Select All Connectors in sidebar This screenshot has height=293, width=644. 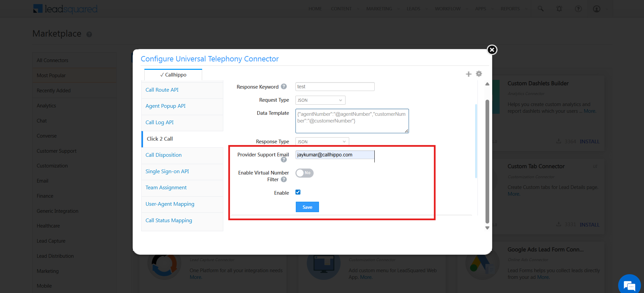pos(75,60)
